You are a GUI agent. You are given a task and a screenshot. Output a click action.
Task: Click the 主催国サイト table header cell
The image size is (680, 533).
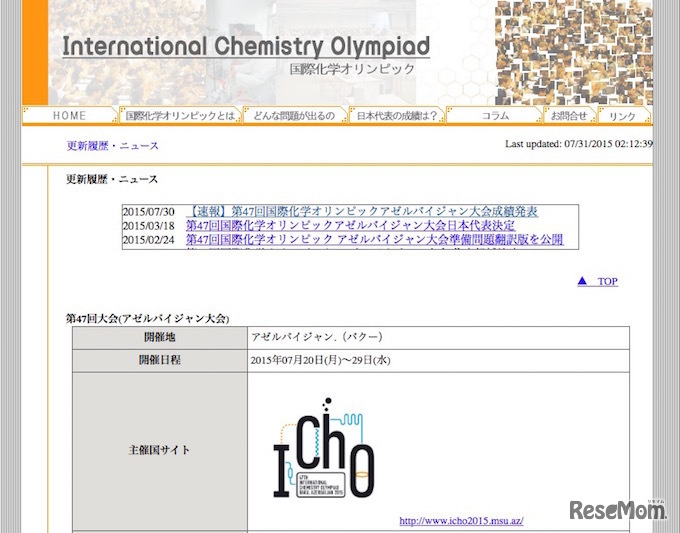160,450
